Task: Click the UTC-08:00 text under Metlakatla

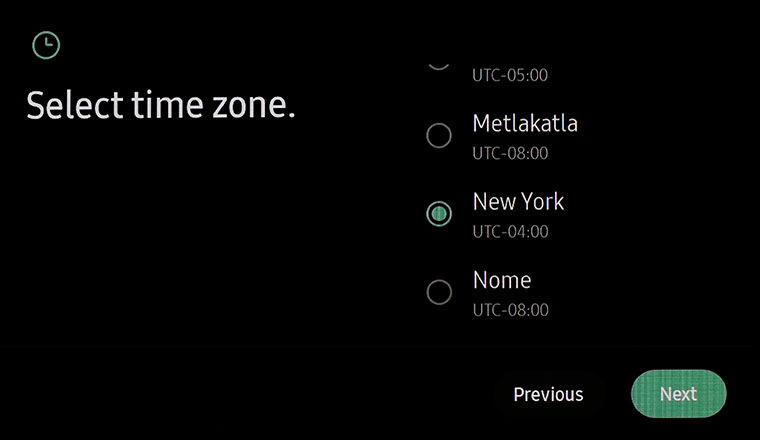Action: point(510,154)
